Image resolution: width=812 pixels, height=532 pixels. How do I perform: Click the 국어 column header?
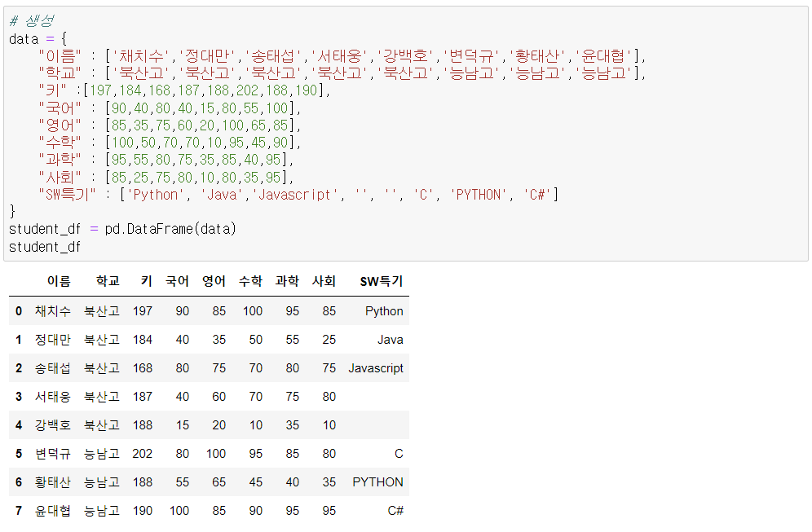[177, 282]
